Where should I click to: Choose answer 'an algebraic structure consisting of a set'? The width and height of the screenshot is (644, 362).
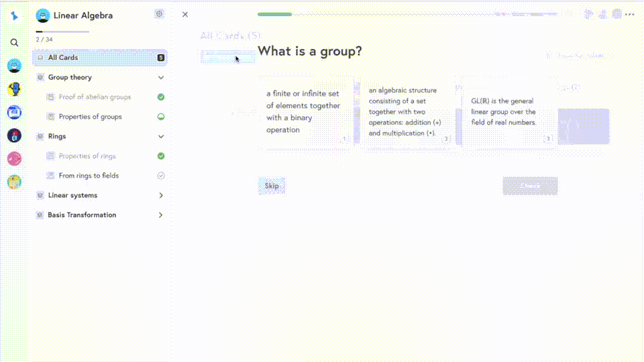click(407, 112)
